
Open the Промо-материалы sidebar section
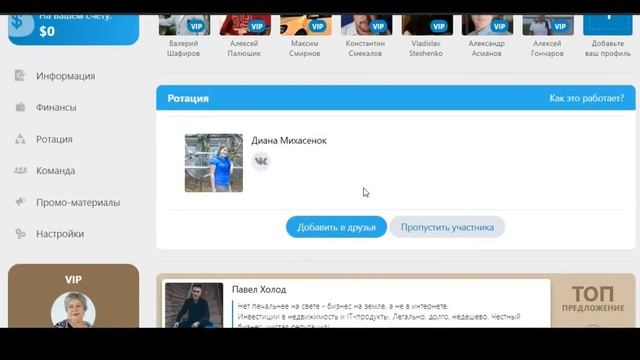pos(78,202)
